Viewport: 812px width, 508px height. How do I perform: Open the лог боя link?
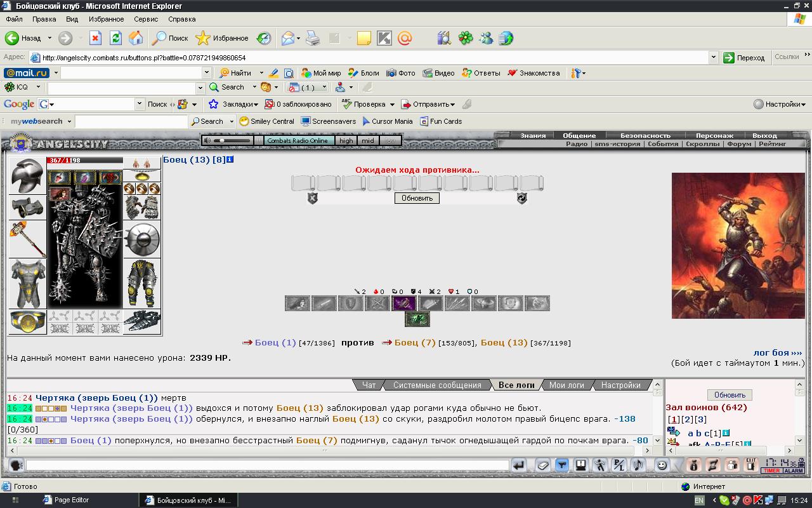pos(778,352)
